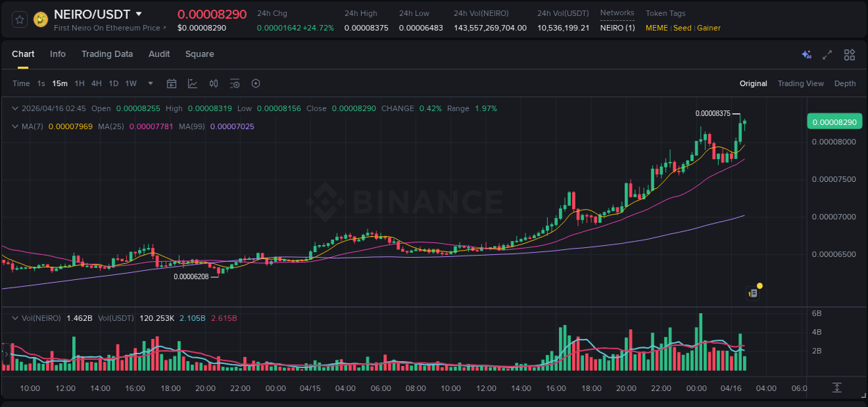Open the Audit tab

click(159, 54)
